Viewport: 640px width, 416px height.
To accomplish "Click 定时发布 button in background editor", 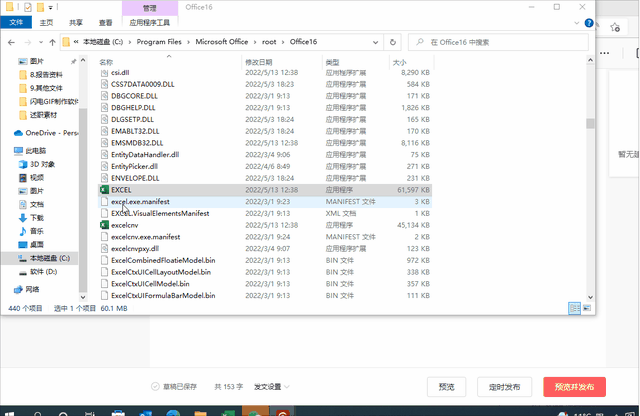I will (504, 387).
